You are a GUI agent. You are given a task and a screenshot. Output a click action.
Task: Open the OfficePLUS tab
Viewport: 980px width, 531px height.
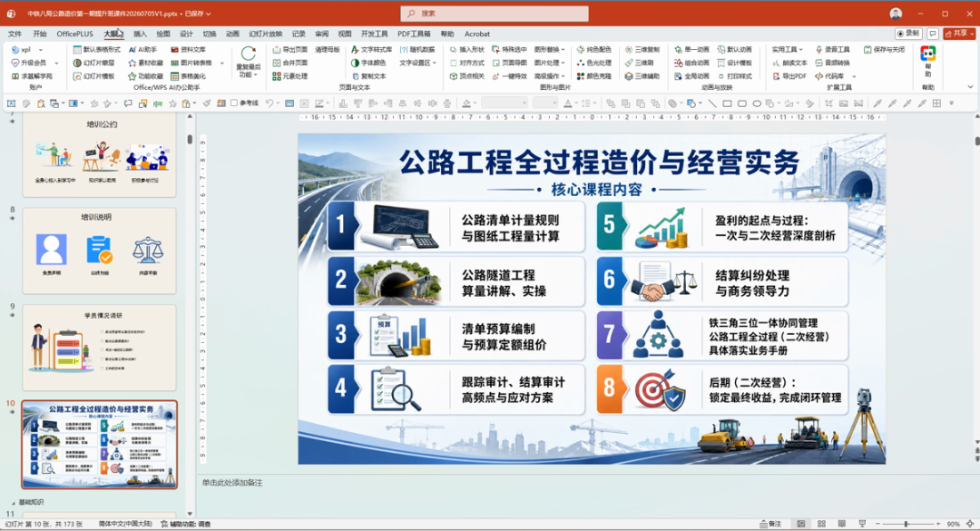75,34
